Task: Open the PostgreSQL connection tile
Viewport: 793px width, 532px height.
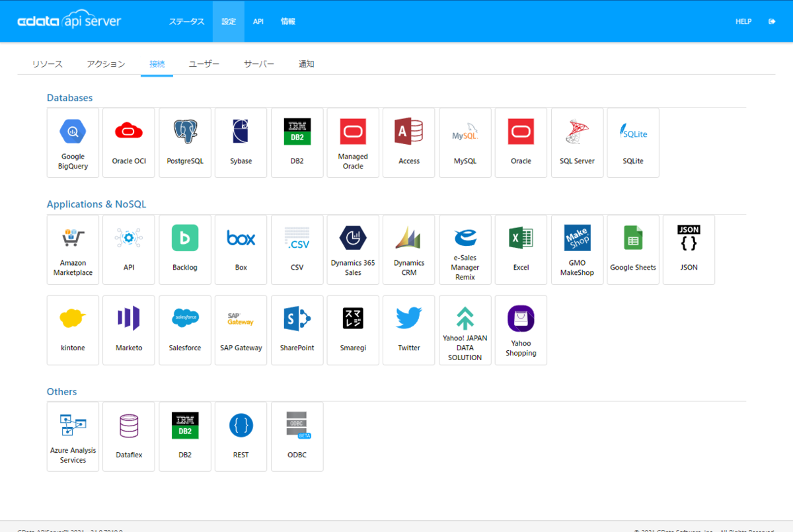Action: click(185, 143)
